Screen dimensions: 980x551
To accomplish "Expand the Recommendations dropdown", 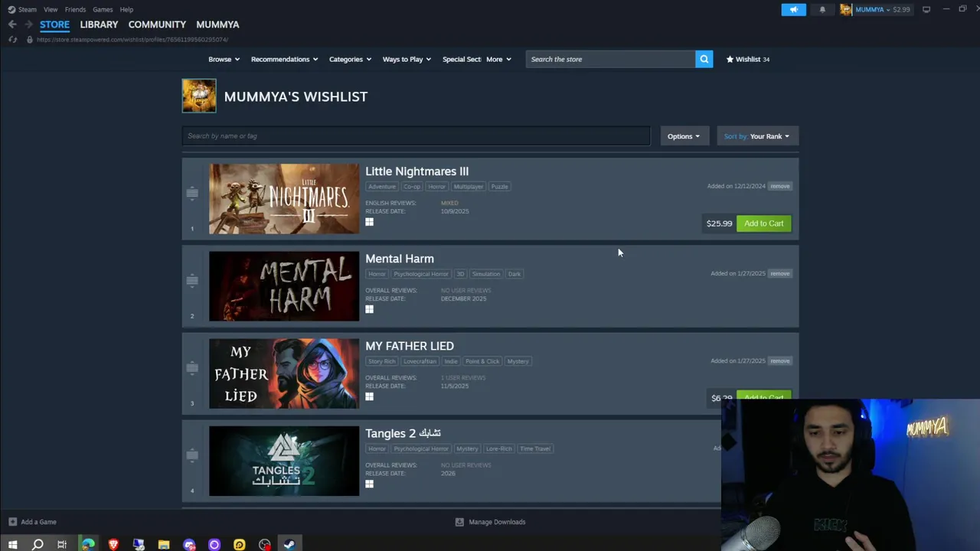I will tap(284, 59).
